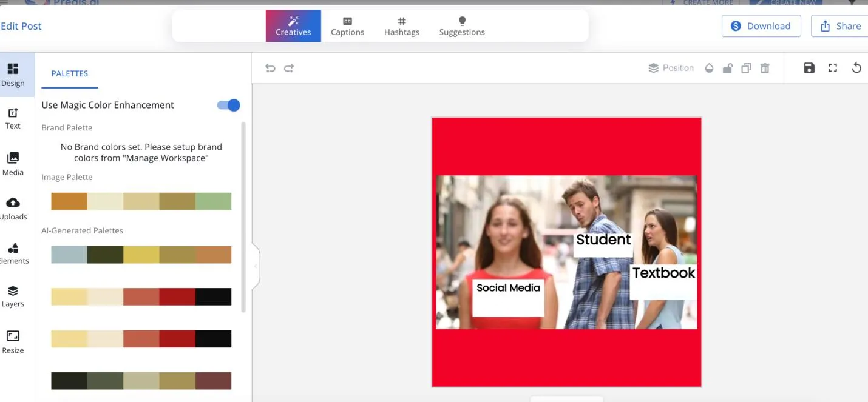Toggle the Magic Color Enhancement switch
Screen dimensions: 868x402
229,105
